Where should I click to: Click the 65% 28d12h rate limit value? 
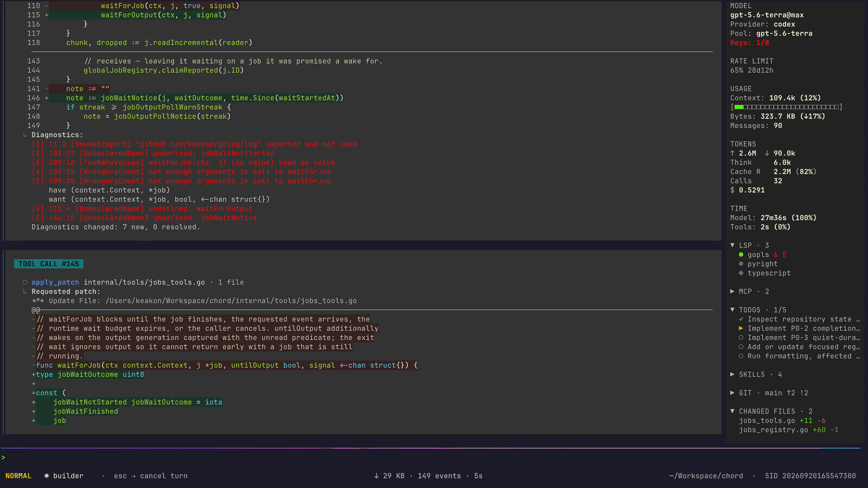pyautogui.click(x=752, y=70)
